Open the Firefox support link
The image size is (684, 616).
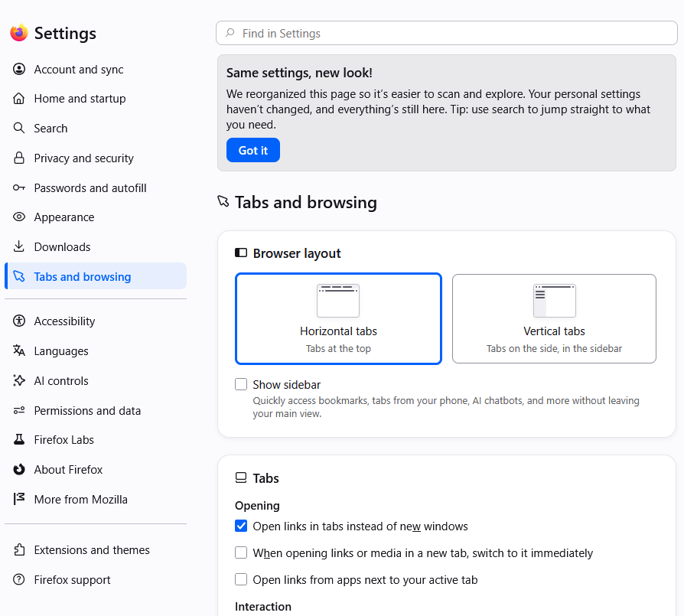(96, 579)
